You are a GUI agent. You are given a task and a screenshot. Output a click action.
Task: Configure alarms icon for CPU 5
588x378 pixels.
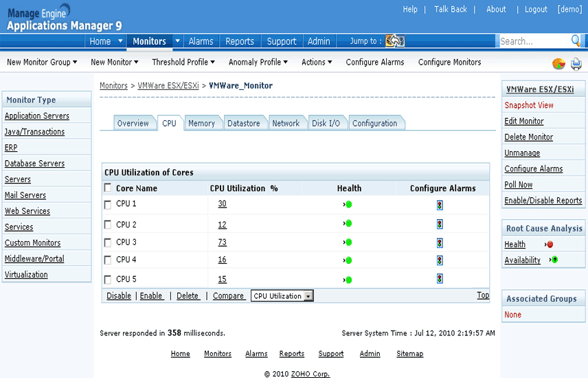(440, 278)
